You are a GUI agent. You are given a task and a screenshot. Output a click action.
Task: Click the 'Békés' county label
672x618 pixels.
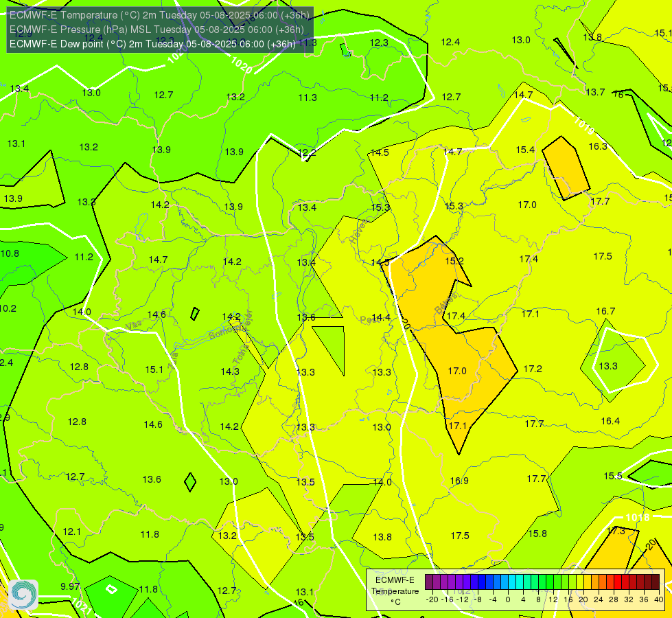click(x=446, y=304)
